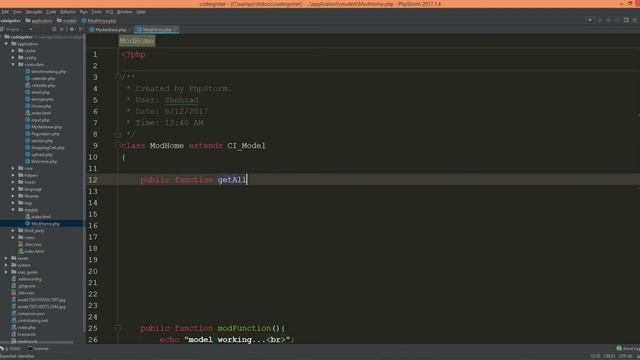Select upload.php in the project tree

[x=39, y=155]
